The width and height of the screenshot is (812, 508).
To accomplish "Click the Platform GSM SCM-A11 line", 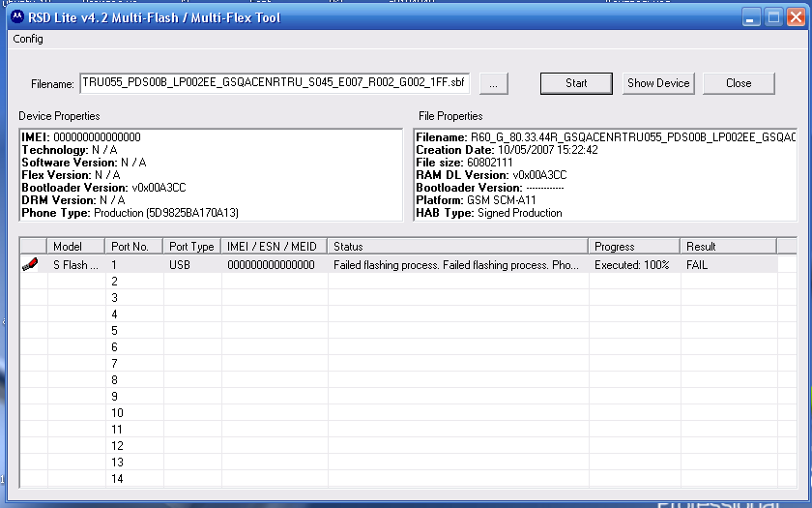I will [476, 200].
